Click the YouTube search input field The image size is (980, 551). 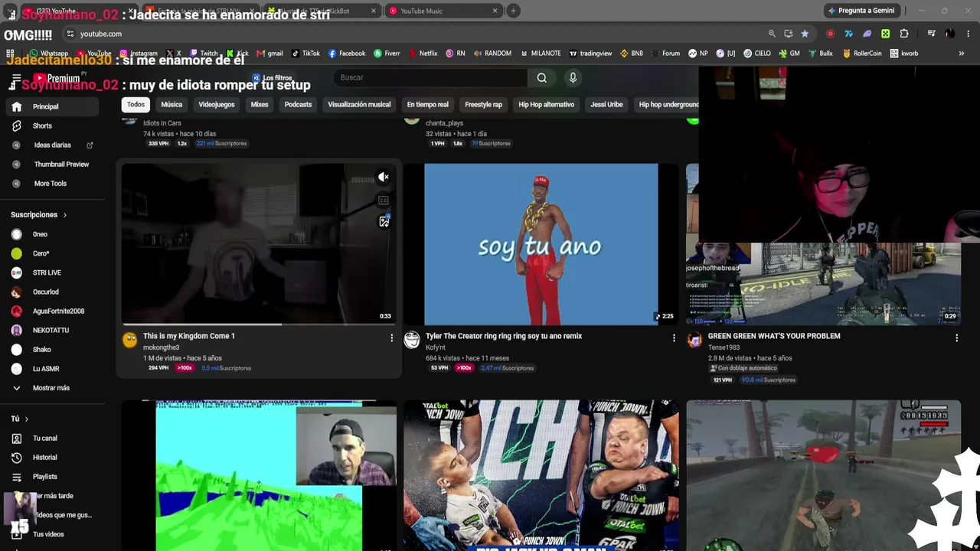tap(431, 77)
